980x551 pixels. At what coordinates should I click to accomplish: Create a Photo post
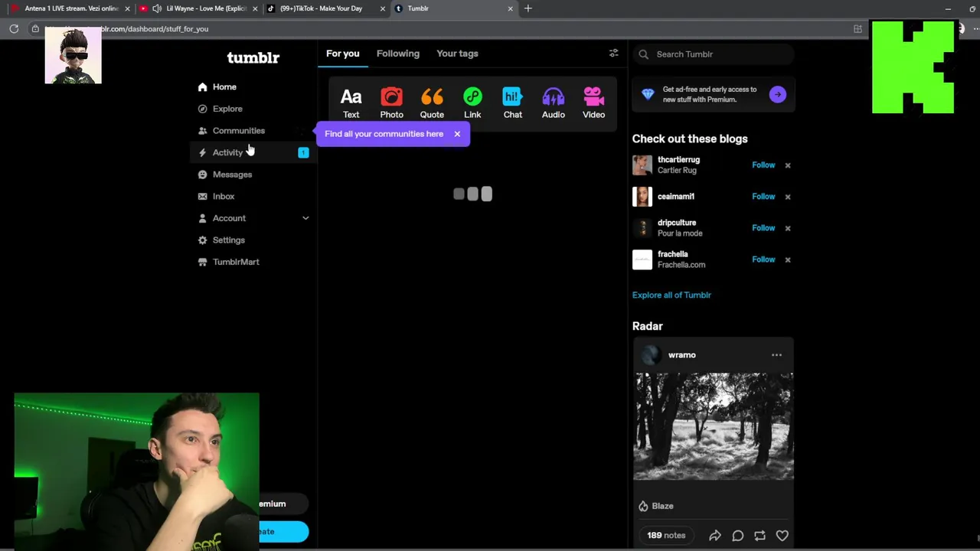click(x=391, y=103)
